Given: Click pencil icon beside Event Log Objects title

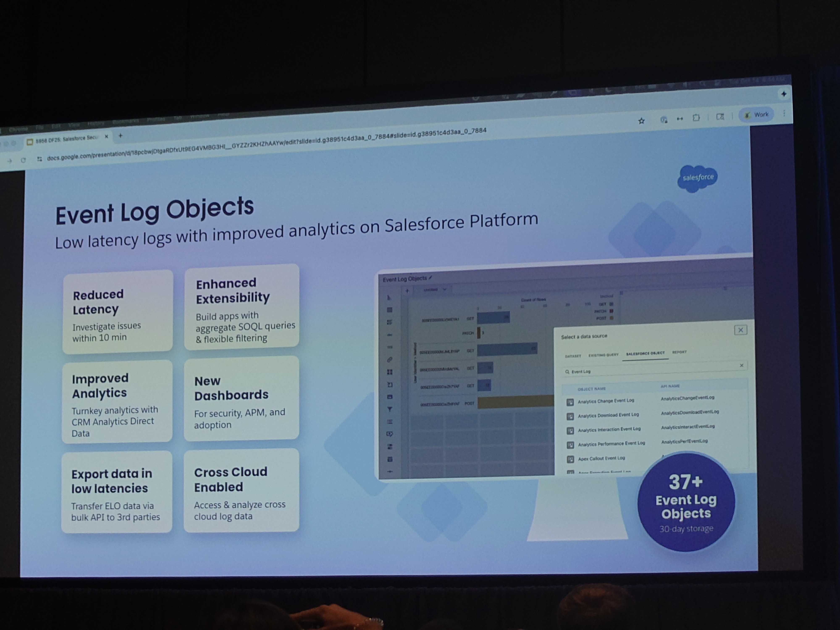Looking at the screenshot, I should 430,278.
